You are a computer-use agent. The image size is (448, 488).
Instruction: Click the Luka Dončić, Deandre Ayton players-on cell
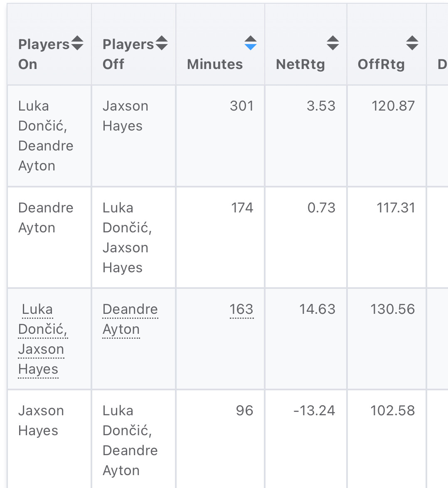(x=45, y=136)
